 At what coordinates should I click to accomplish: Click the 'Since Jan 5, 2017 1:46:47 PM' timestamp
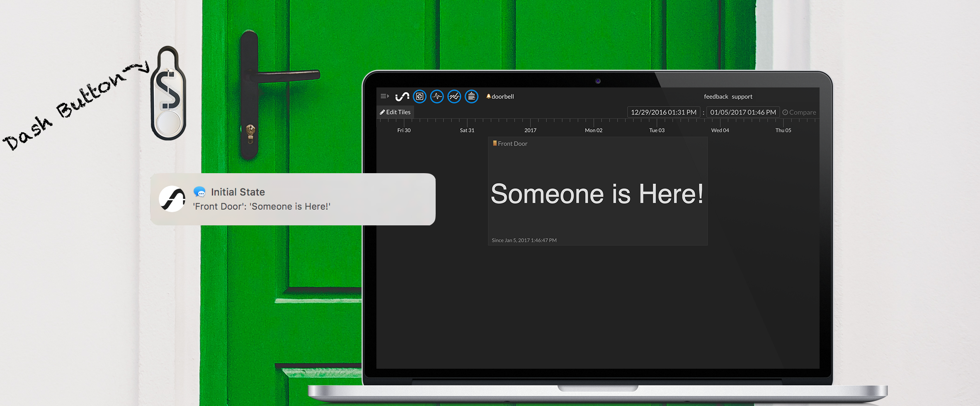524,240
